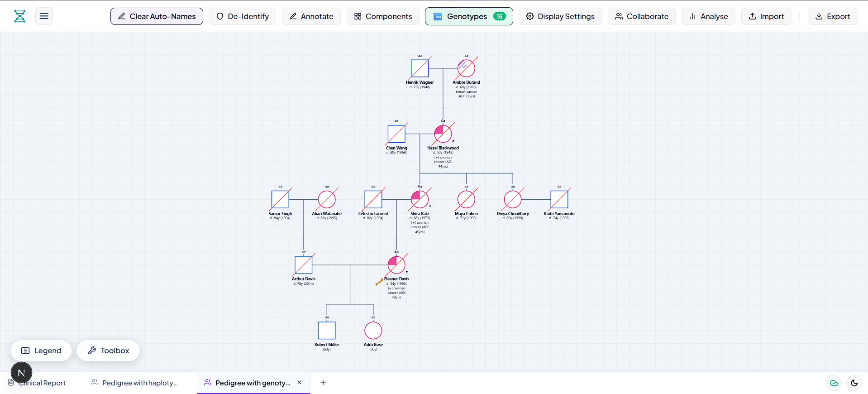Click the round N avatar badge
The image size is (868, 394).
pyautogui.click(x=21, y=373)
